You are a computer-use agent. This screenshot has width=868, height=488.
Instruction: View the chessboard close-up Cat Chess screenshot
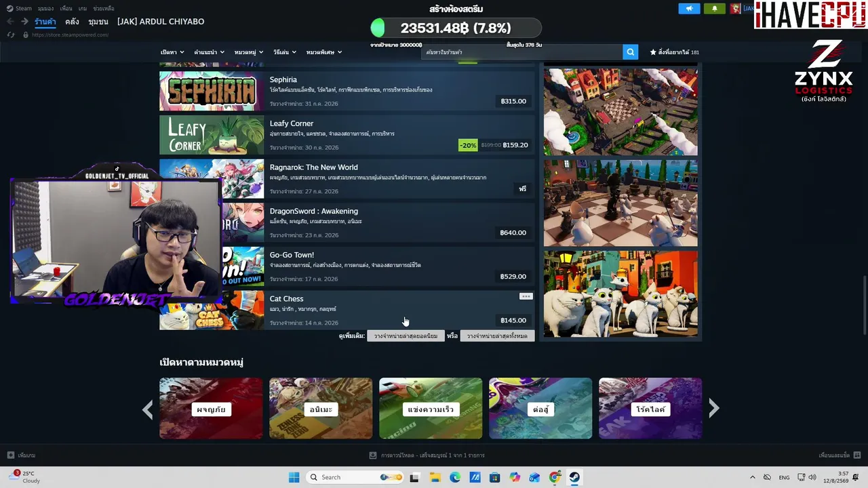620,203
